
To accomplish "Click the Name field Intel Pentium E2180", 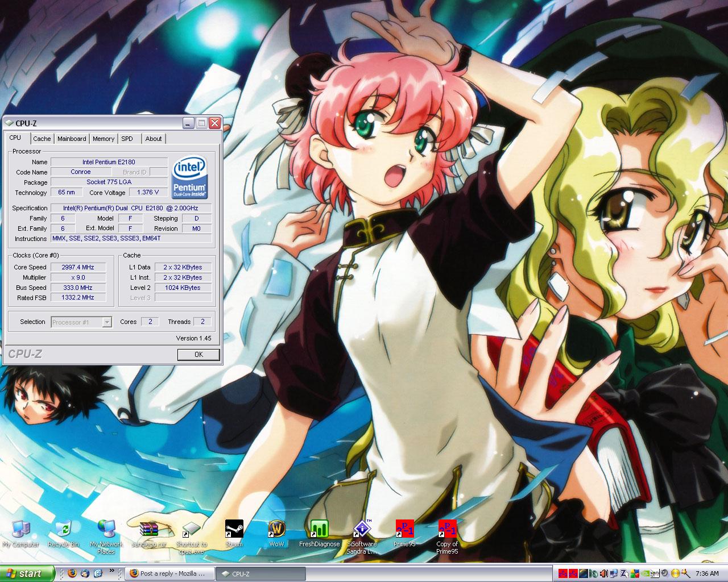I will pos(109,162).
